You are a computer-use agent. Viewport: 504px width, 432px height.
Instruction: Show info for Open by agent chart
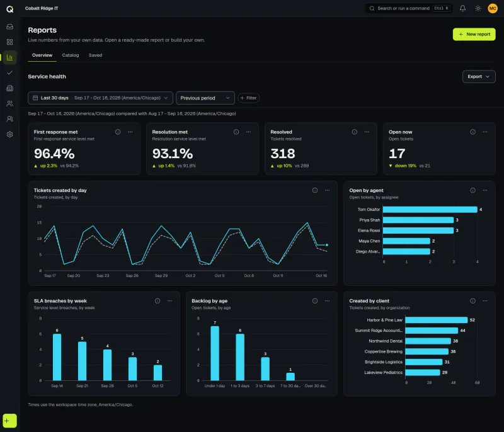(473, 190)
